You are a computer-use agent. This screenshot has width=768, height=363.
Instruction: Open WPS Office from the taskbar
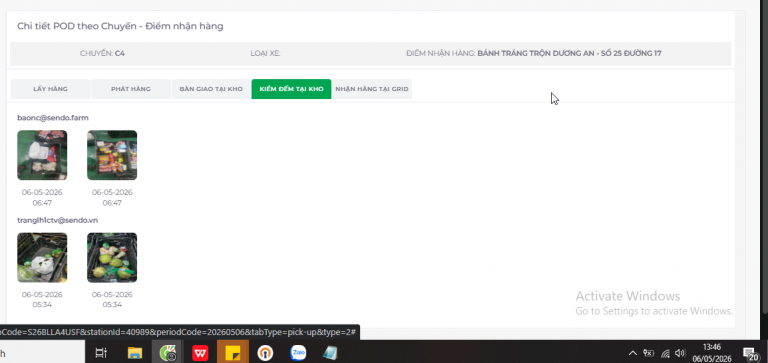click(x=200, y=353)
